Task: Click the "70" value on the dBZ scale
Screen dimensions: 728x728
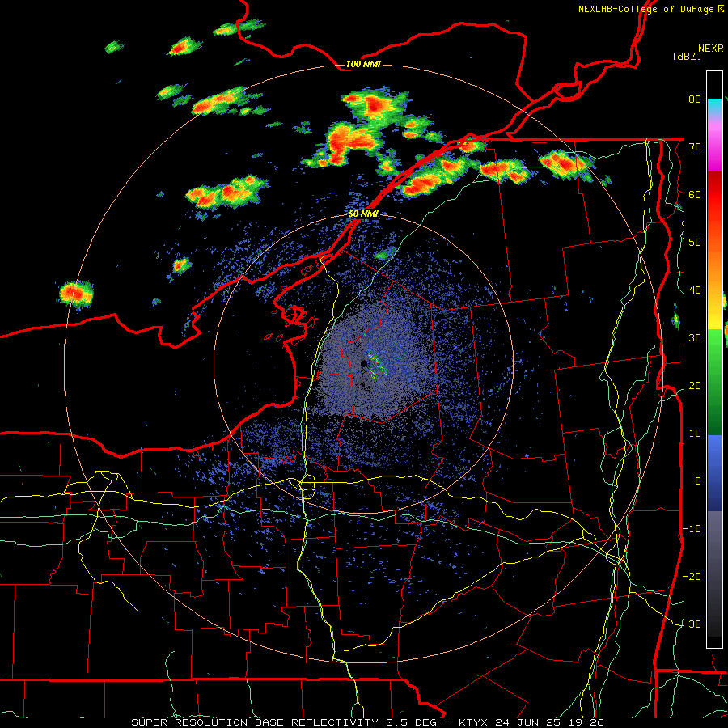Action: tap(695, 147)
